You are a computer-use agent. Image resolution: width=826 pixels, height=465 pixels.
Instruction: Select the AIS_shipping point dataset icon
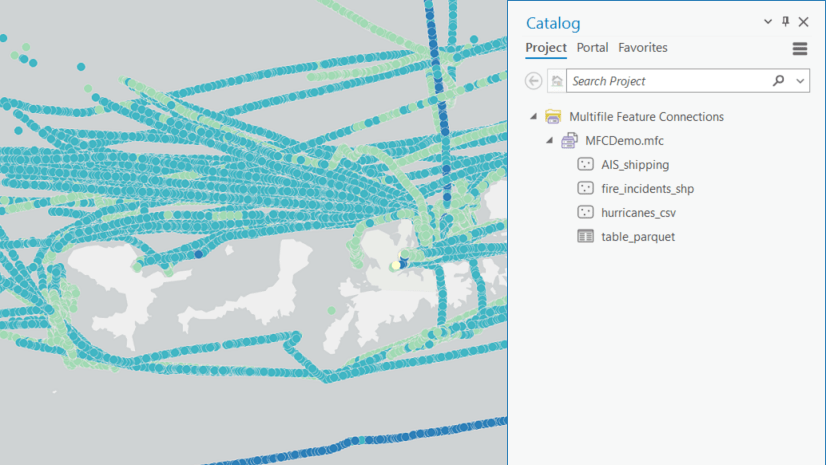click(585, 164)
